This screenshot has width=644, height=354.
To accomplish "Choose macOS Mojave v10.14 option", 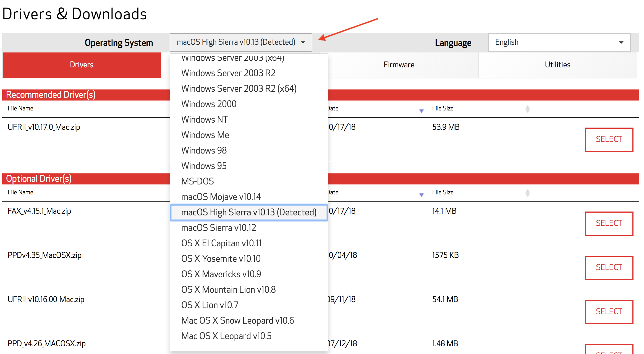I will point(249,197).
